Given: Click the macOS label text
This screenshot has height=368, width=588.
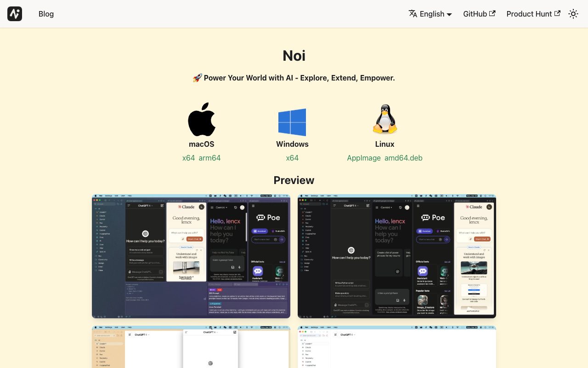Looking at the screenshot, I should pos(202,144).
